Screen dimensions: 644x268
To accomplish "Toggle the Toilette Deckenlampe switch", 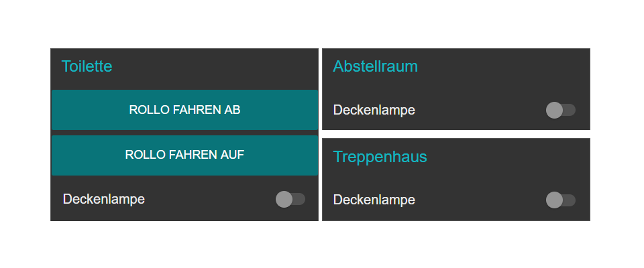I will pos(290,199).
